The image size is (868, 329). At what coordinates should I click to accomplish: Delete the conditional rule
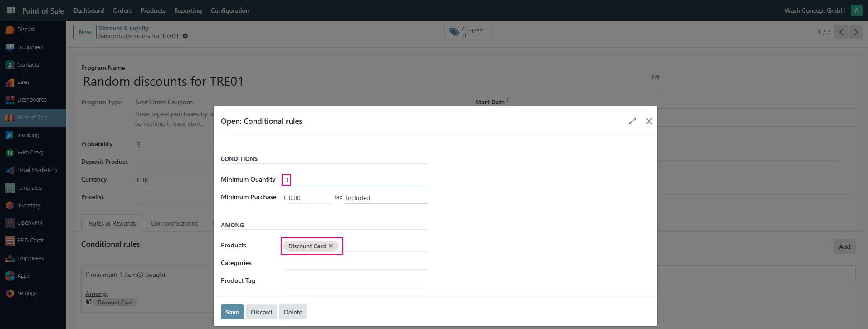(x=293, y=312)
